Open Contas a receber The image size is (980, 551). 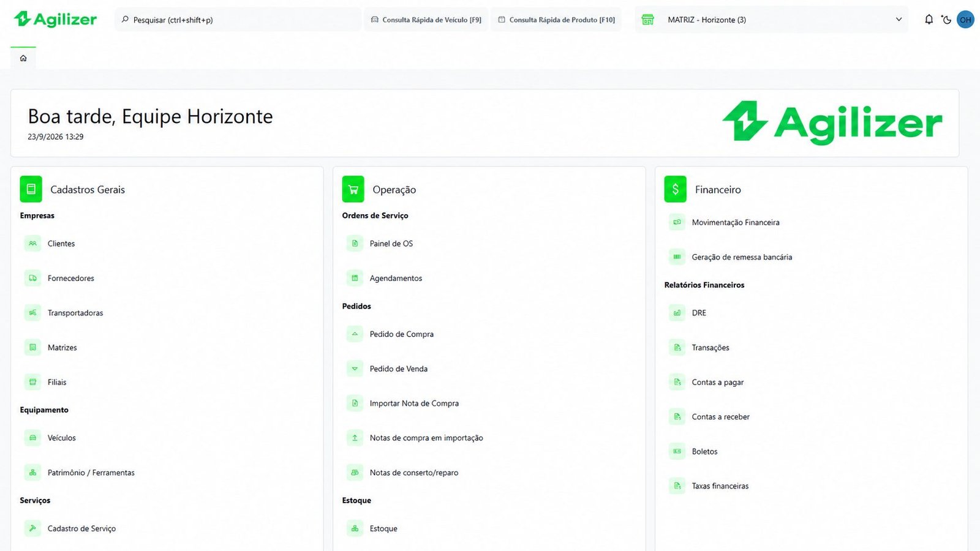coord(721,417)
